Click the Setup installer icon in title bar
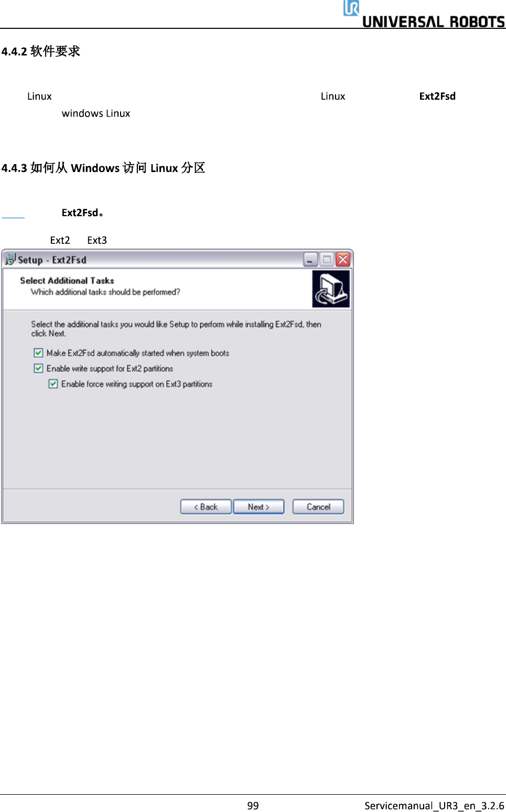The height and width of the screenshot is (812, 506). pyautogui.click(x=10, y=259)
